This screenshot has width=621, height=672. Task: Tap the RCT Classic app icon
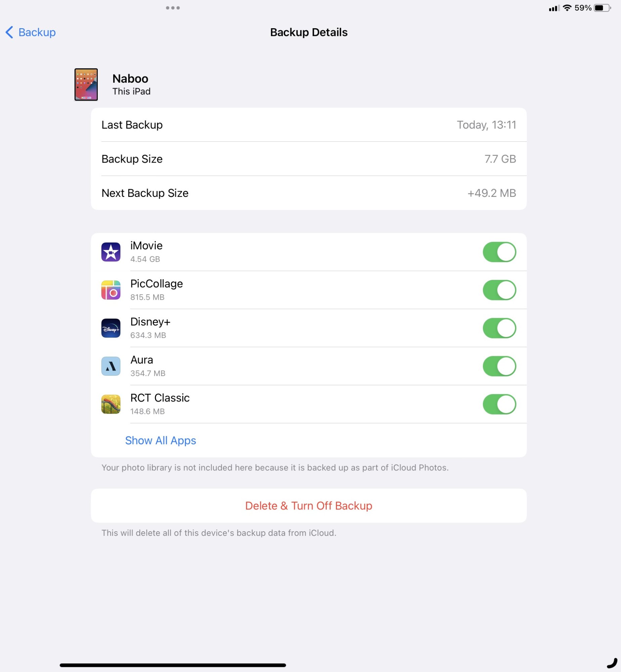[111, 404]
